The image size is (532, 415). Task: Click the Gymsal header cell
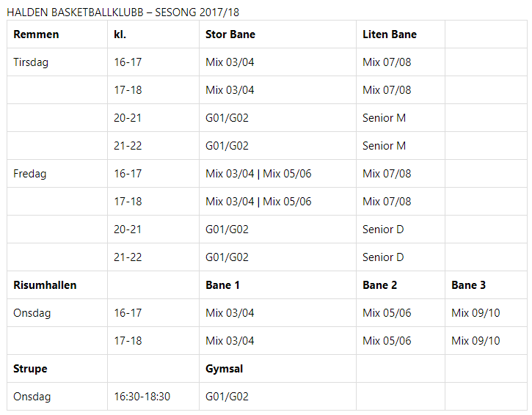pyautogui.click(x=225, y=369)
